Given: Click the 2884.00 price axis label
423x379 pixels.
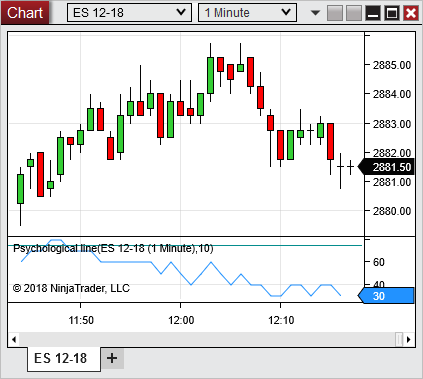Looking at the screenshot, I should click(x=392, y=94).
